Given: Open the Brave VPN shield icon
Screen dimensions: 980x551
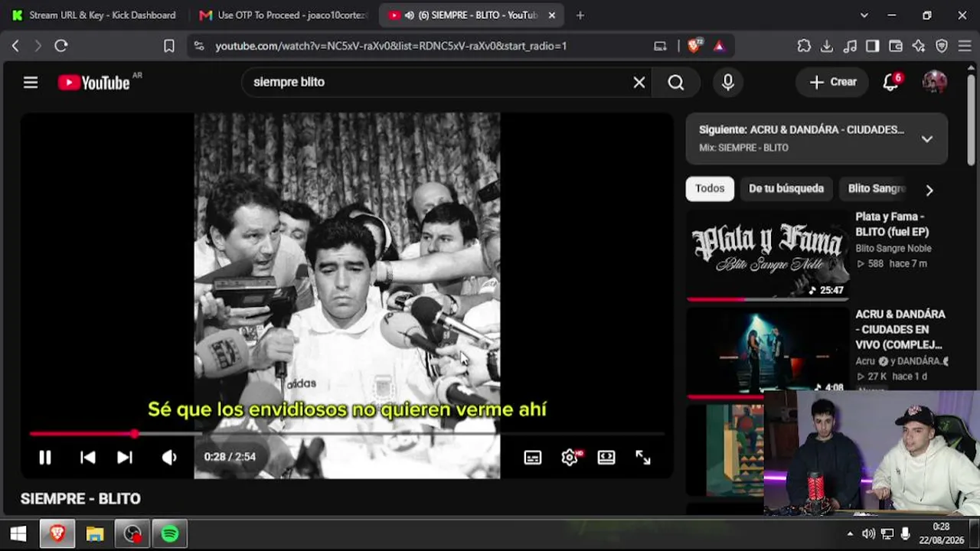Looking at the screenshot, I should coord(942,46).
